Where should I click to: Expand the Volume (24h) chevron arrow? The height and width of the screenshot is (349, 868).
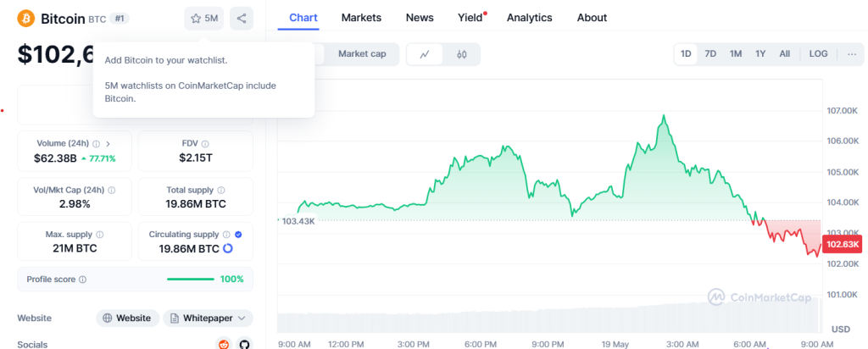[108, 144]
